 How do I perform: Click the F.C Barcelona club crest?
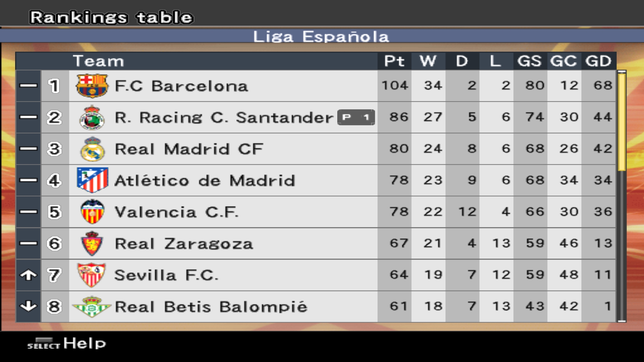tap(92, 86)
